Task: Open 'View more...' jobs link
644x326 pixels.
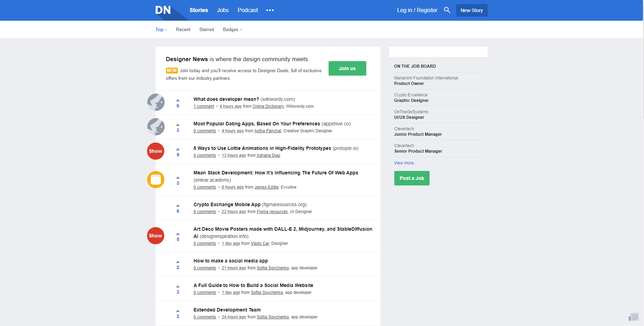Action: coord(405,163)
